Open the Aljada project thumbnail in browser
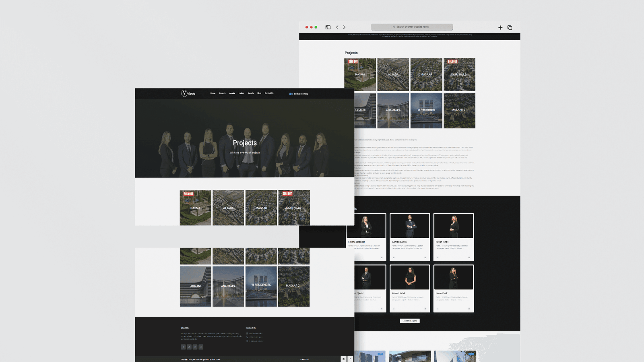 pos(393,74)
